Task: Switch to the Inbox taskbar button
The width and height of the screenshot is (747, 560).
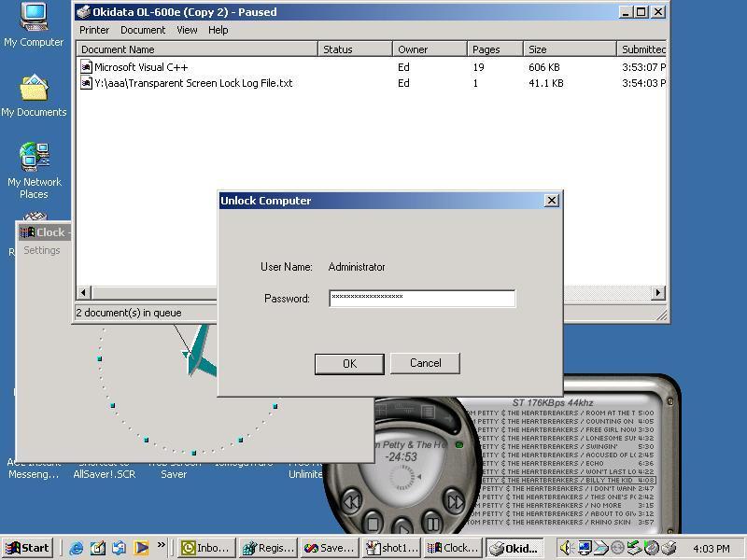Action: coord(207,548)
